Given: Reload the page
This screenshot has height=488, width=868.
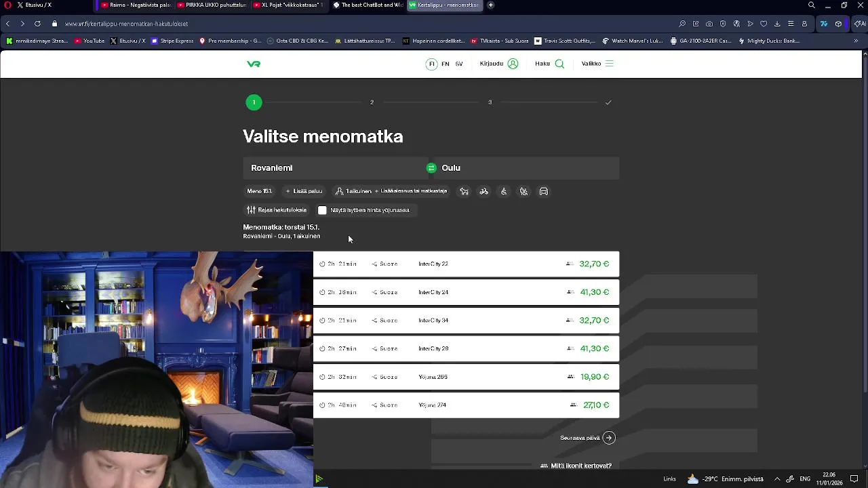Looking at the screenshot, I should point(37,24).
